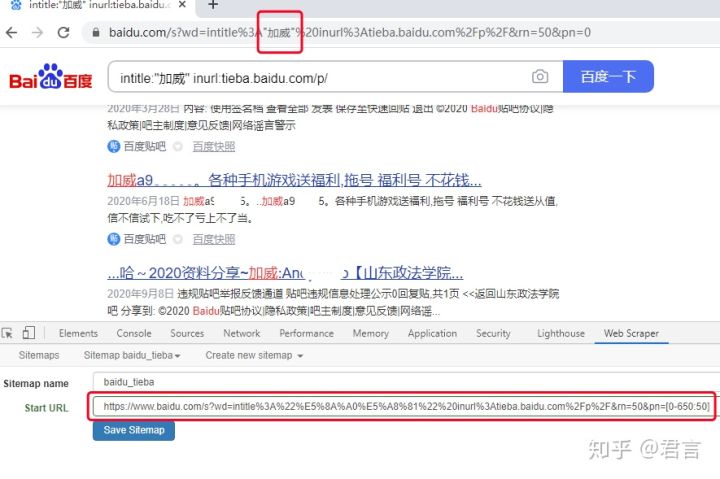Switch to the Console devtools tab
The height and width of the screenshot is (479, 720).
click(x=134, y=333)
